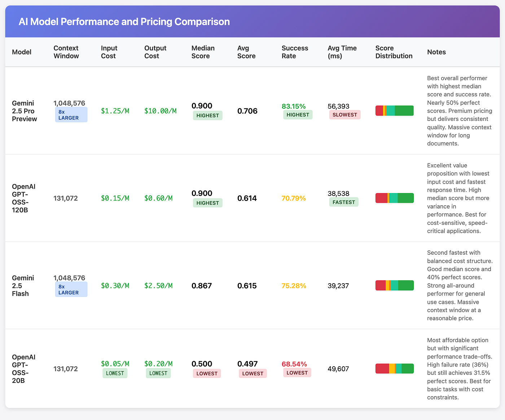Click the LOWEST badge under GPT-OSS-20B input cost
The height and width of the screenshot is (420, 505).
click(115, 373)
